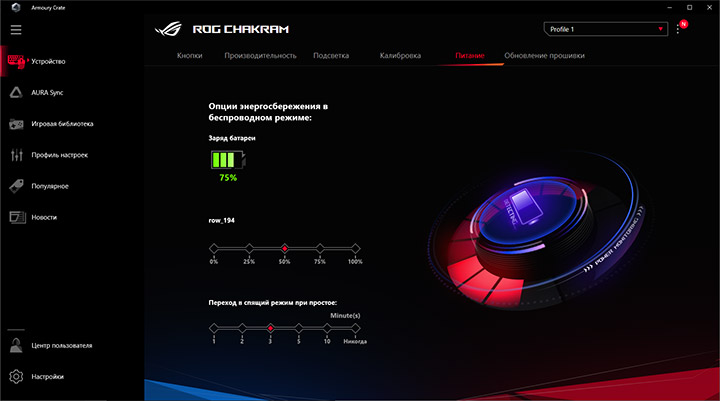Switch to the Калибровка tab
The width and height of the screenshot is (720, 401).
click(400, 56)
